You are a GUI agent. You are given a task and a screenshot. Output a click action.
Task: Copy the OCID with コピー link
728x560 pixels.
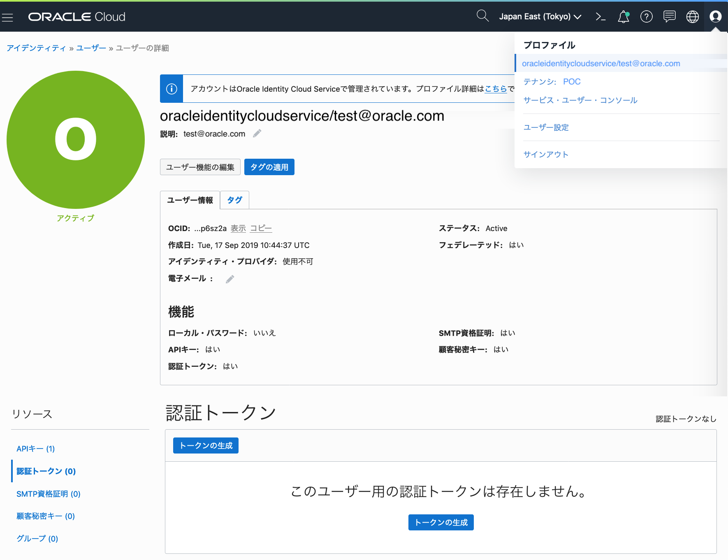click(261, 229)
